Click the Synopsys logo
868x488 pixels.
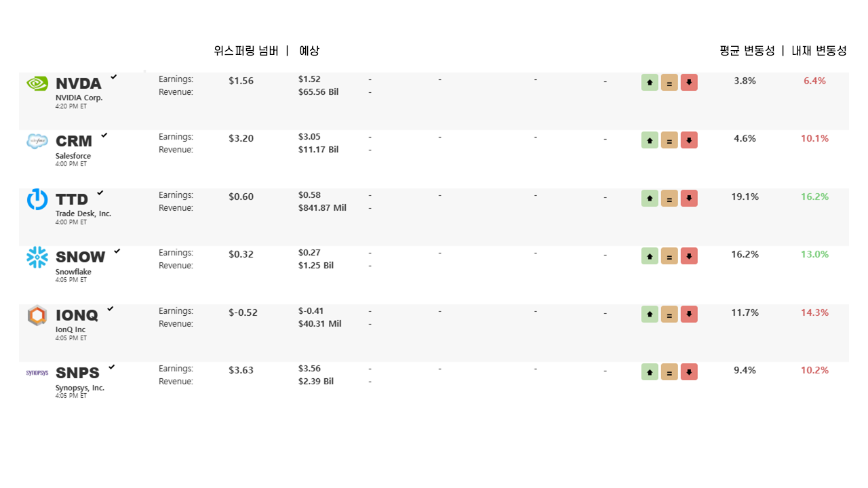37,373
